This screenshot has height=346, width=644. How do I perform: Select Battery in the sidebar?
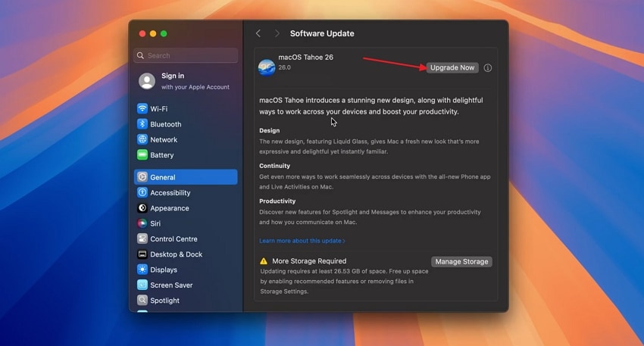click(x=186, y=154)
